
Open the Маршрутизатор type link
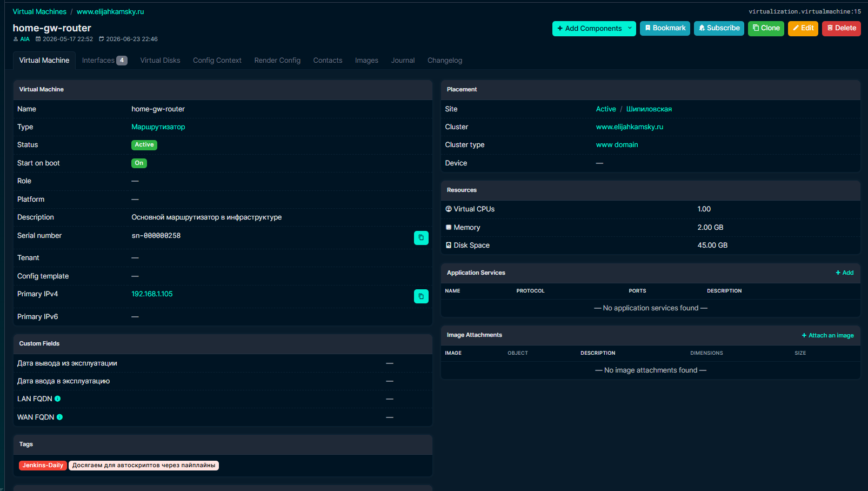click(158, 127)
